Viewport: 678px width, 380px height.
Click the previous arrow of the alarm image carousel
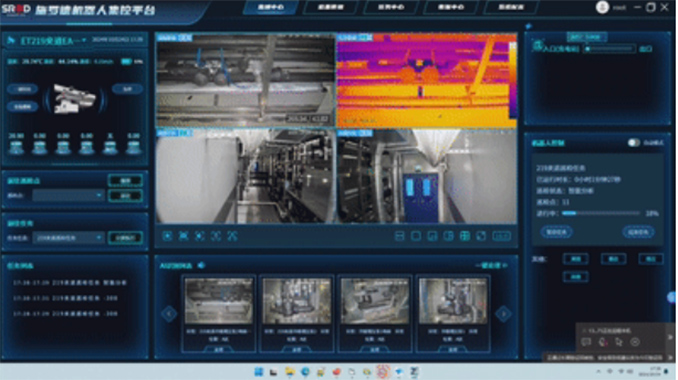[169, 314]
